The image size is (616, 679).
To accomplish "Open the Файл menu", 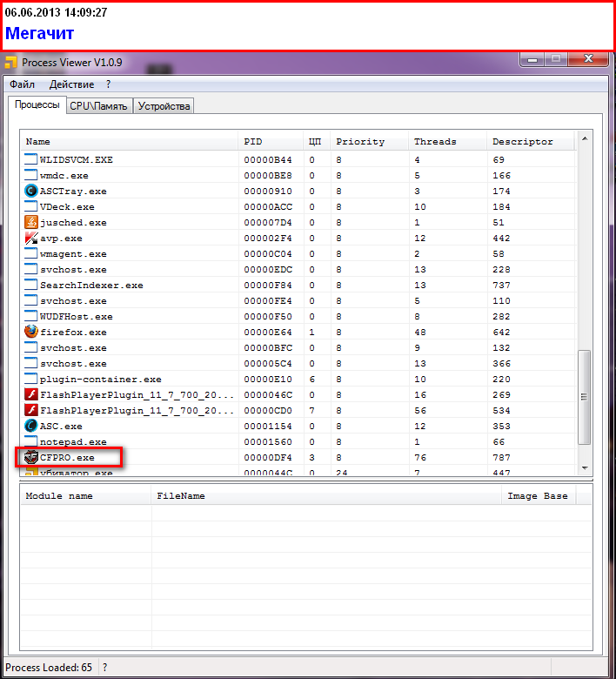I will coord(22,84).
